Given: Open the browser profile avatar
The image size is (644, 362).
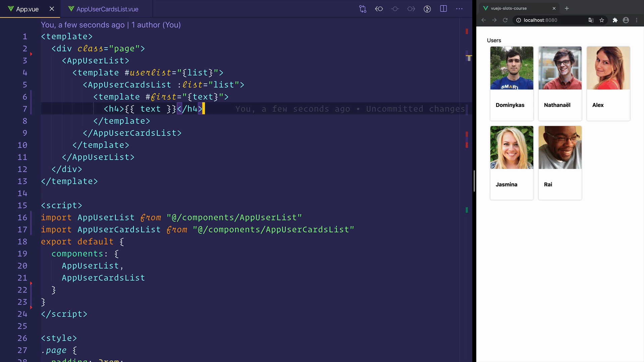Looking at the screenshot, I should (626, 20).
